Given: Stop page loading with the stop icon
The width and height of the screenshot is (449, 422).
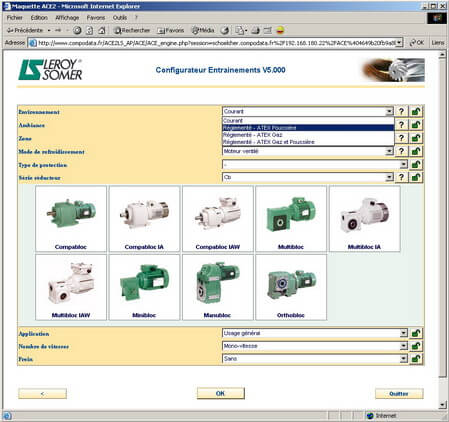Looking at the screenshot, I should coord(77,30).
